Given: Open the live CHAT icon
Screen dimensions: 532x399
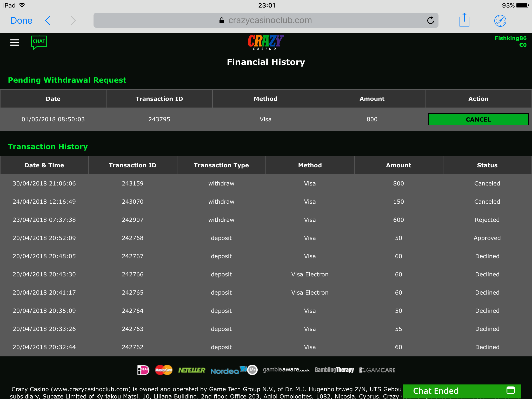Looking at the screenshot, I should tap(39, 42).
